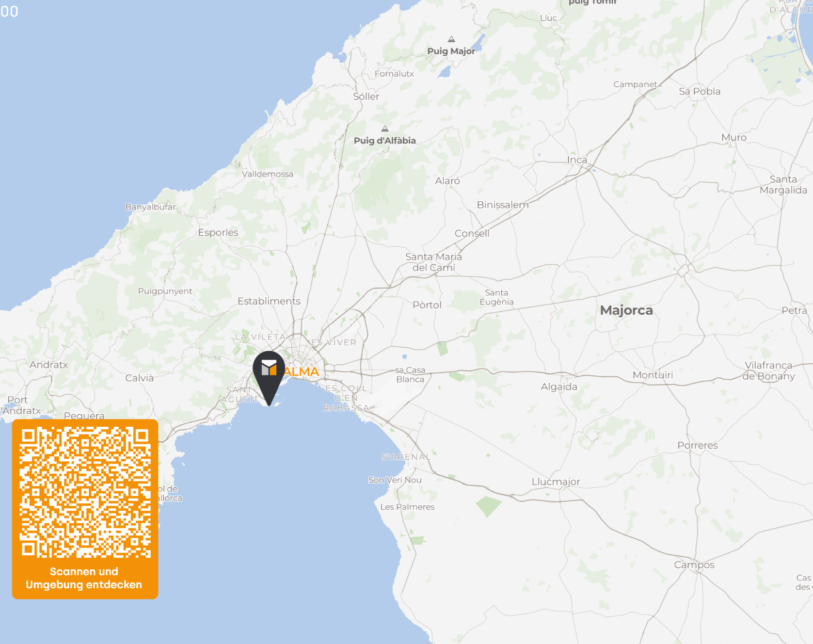Select the Binissalem map label
The height and width of the screenshot is (644, 813).
(503, 205)
